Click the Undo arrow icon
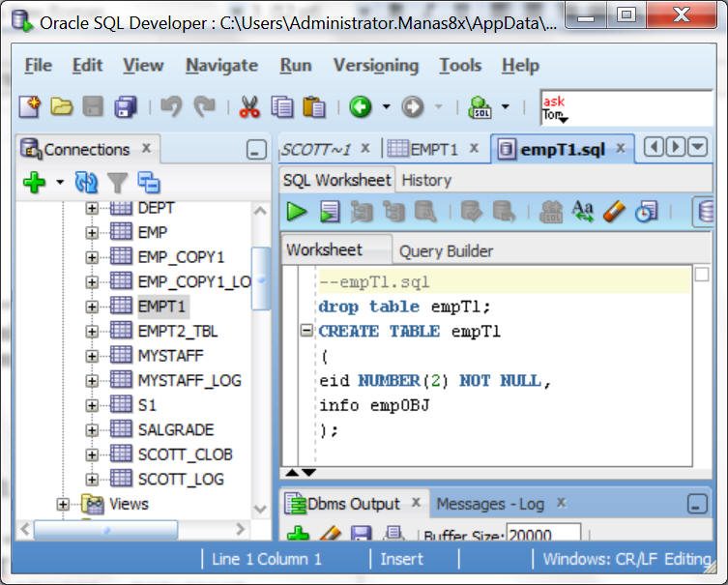728x585 pixels. [171, 106]
